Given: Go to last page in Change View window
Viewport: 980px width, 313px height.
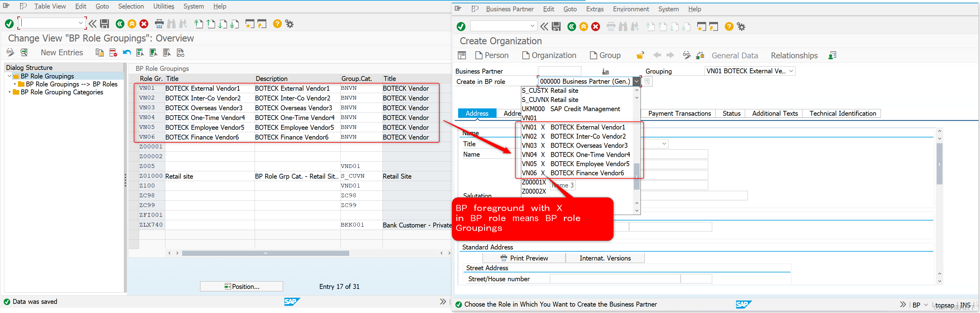Looking at the screenshot, I should [x=235, y=24].
